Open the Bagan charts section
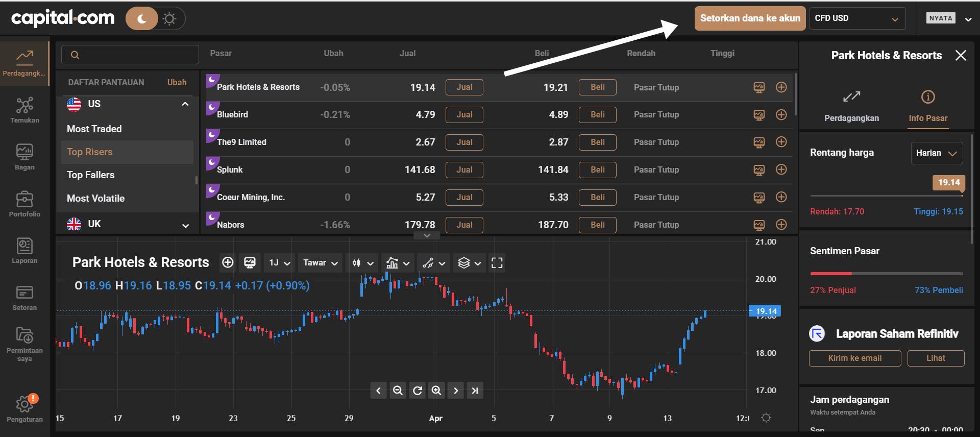This screenshot has height=437, width=980. [24, 157]
